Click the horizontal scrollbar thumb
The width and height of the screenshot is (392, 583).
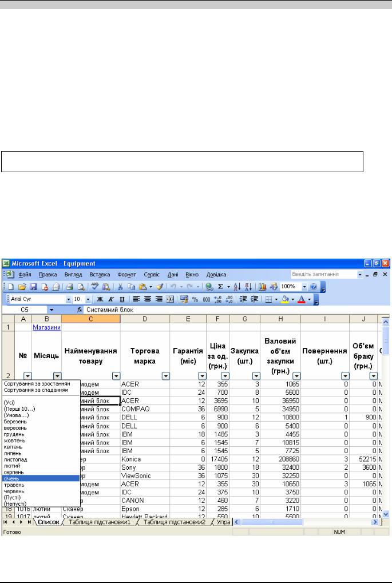(272, 522)
